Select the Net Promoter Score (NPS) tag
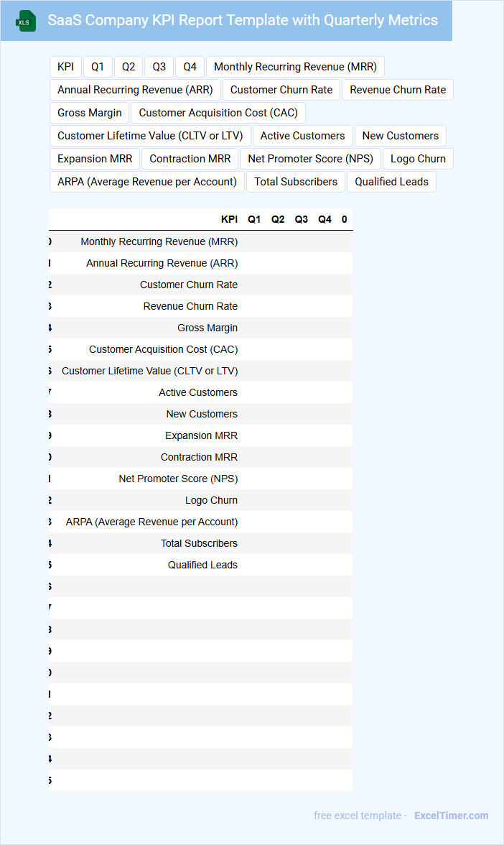Image resolution: width=504 pixels, height=845 pixels. click(x=310, y=159)
